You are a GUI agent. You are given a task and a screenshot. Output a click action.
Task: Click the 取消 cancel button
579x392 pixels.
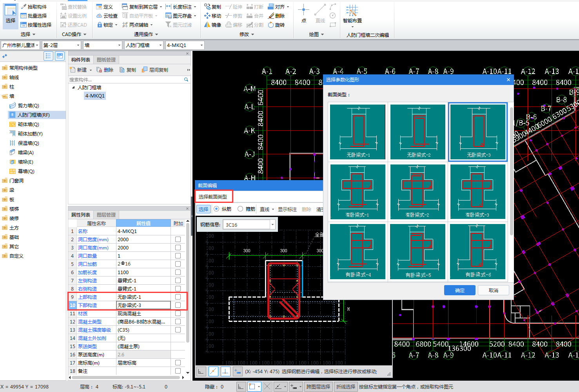pyautogui.click(x=493, y=290)
